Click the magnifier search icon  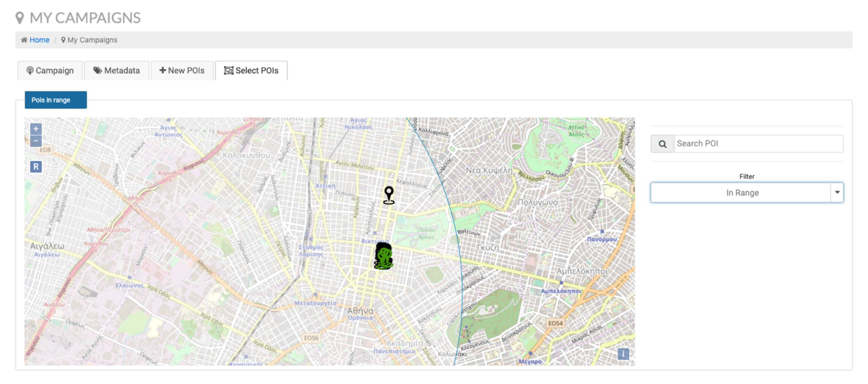pyautogui.click(x=662, y=144)
